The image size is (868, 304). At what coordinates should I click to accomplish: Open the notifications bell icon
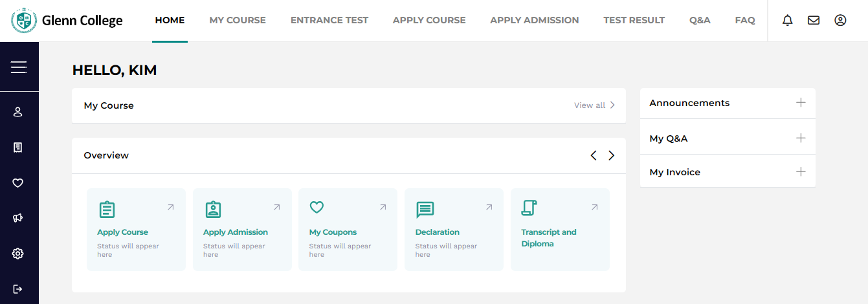787,20
